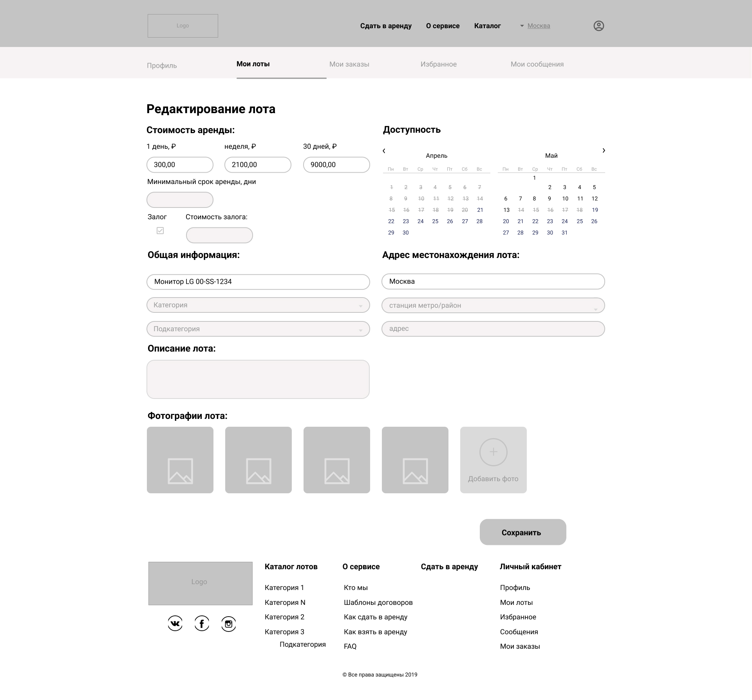This screenshot has width=752, height=700.
Task: Select April 25 in the calendar
Action: click(435, 221)
